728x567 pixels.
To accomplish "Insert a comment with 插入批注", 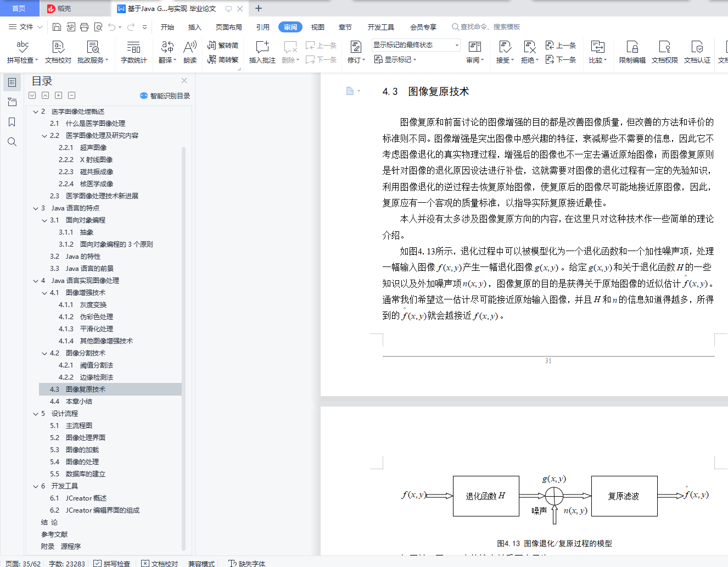I will click(262, 52).
